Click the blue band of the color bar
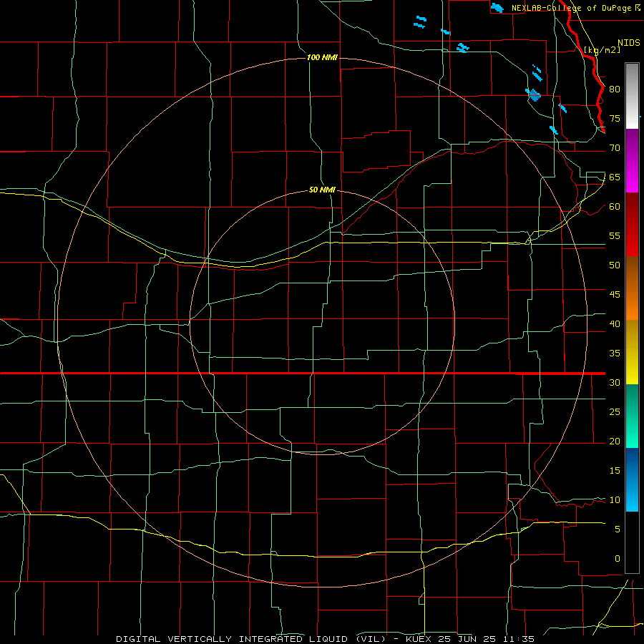Screen dimensions: 644x644 [632, 479]
